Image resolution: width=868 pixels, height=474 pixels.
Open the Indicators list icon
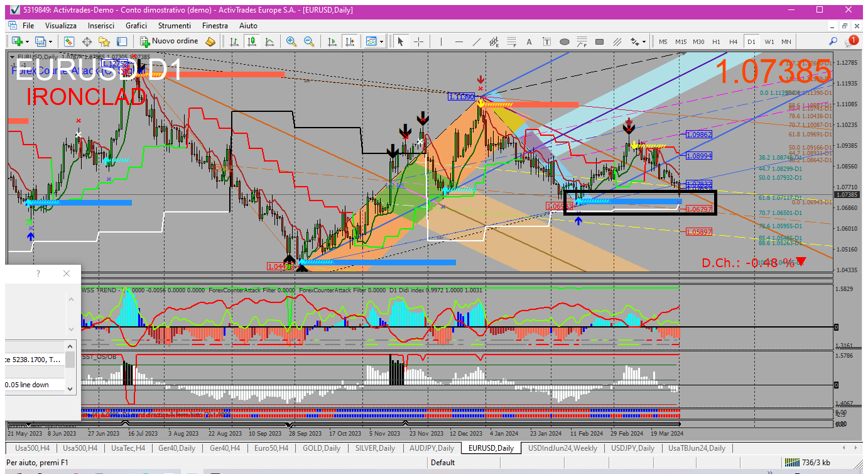[x=372, y=41]
